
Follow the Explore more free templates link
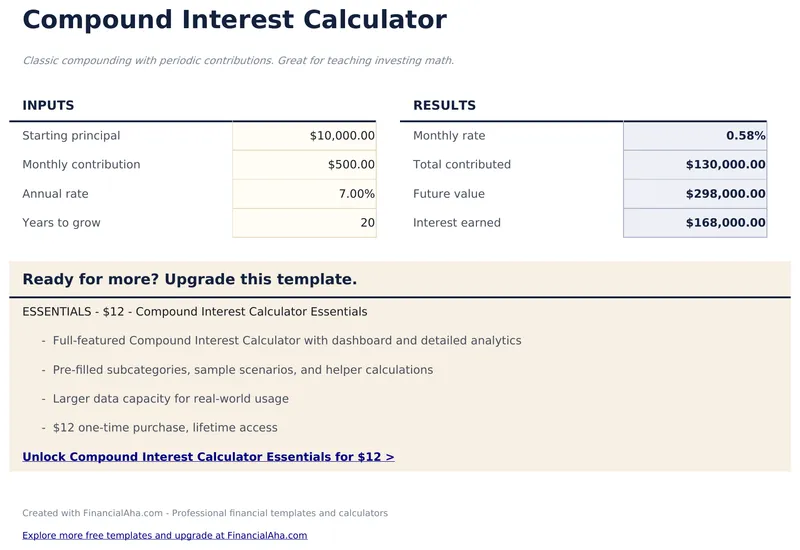[x=164, y=536]
